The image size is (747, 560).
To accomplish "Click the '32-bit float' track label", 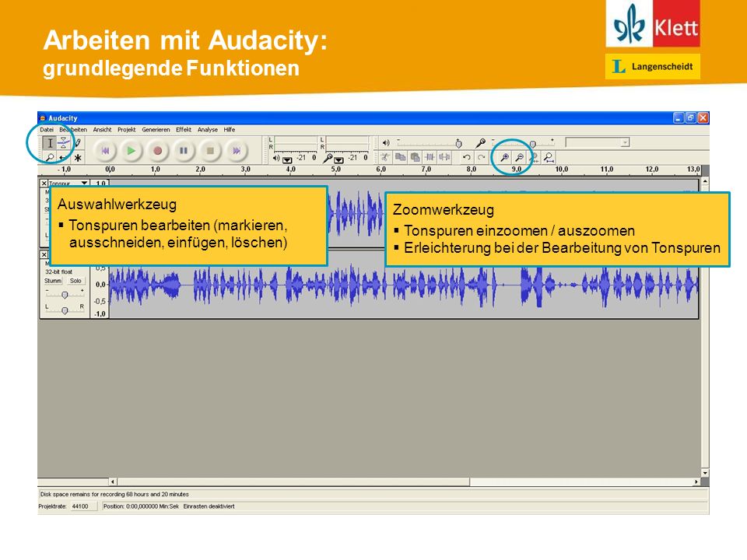I will coord(58,272).
